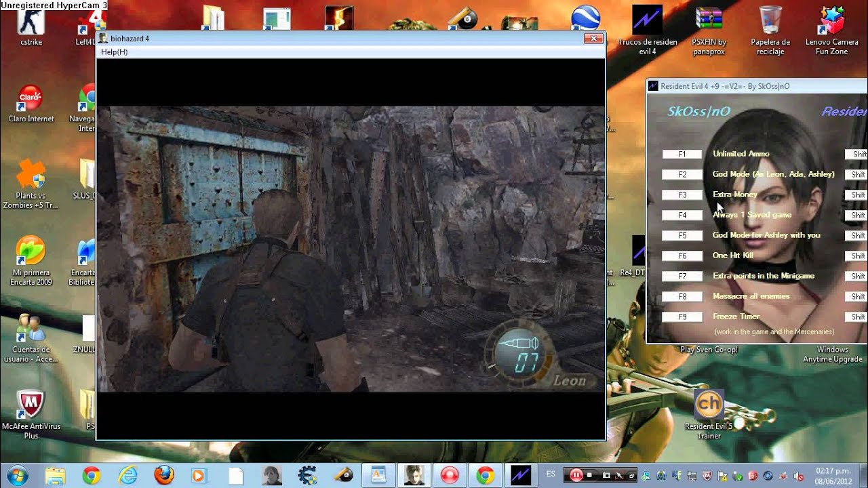Open the Resident Evil 5 Trainer desktop icon
868x488 pixels.
709,405
